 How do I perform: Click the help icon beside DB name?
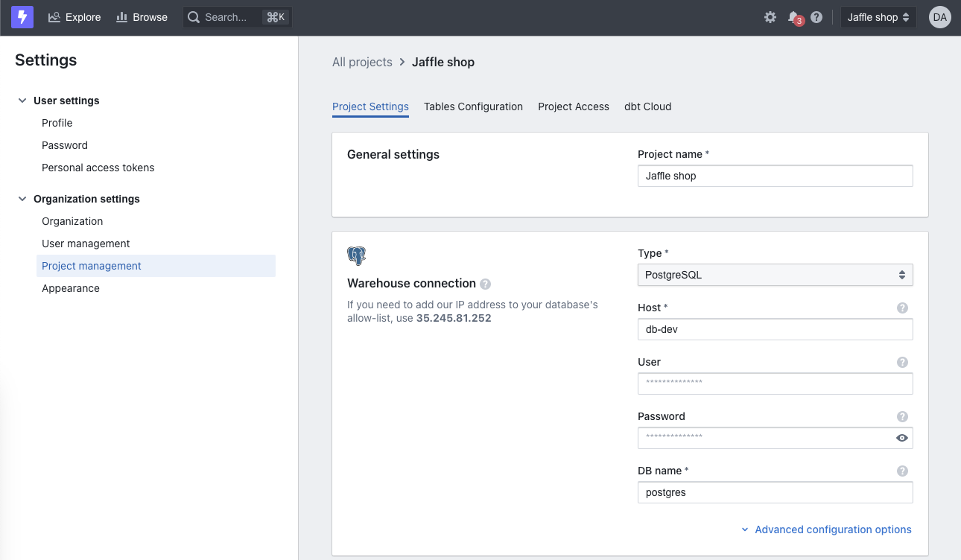[902, 471]
